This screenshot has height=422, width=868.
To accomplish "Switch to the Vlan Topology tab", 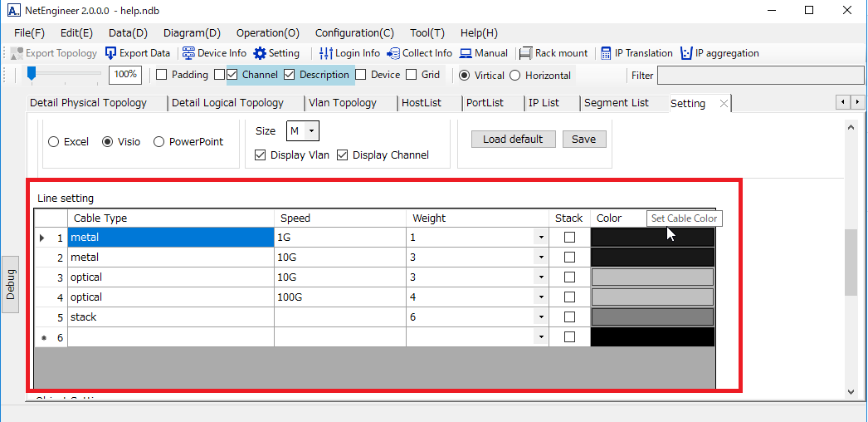I will [x=342, y=103].
